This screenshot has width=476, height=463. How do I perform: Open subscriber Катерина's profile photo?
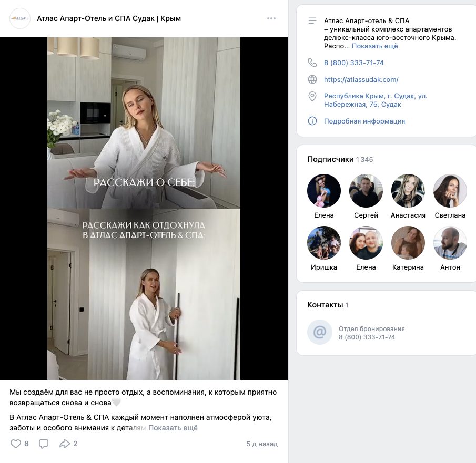408,243
